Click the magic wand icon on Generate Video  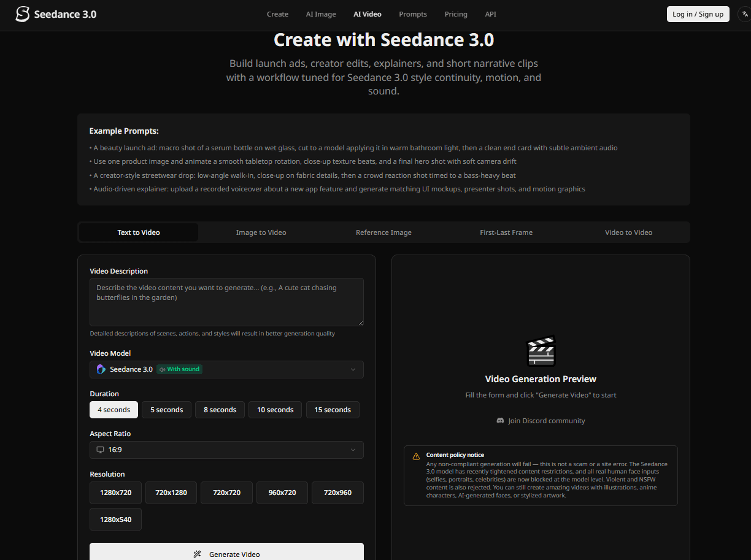click(198, 554)
